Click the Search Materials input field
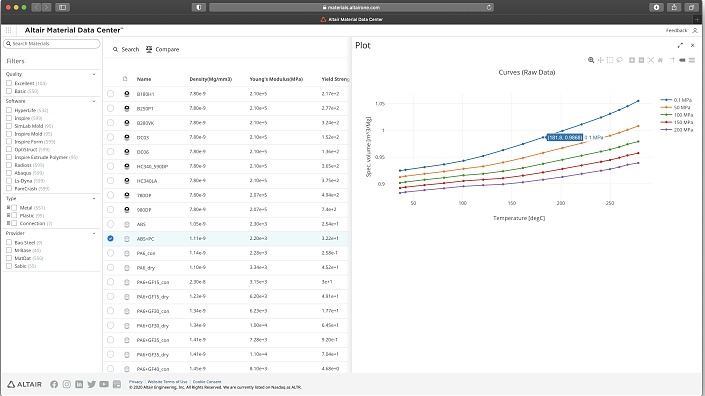Viewport: 705px width, 396px height. pyautogui.click(x=52, y=44)
